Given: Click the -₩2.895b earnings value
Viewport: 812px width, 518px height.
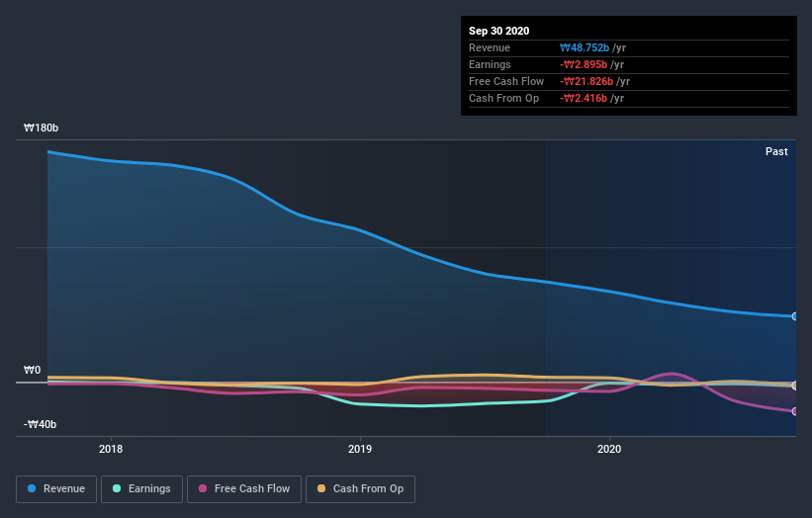Looking at the screenshot, I should (x=584, y=64).
